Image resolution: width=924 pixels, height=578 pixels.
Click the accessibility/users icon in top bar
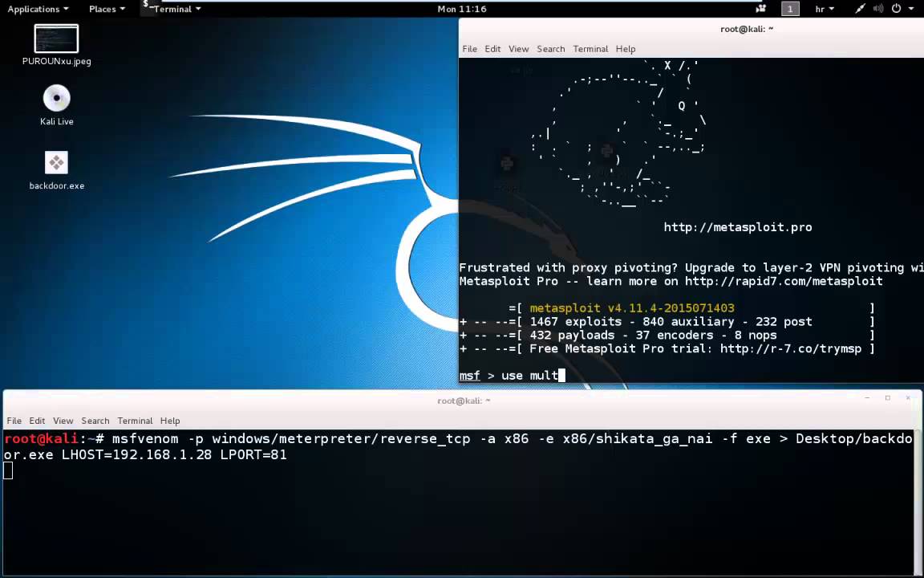760,9
